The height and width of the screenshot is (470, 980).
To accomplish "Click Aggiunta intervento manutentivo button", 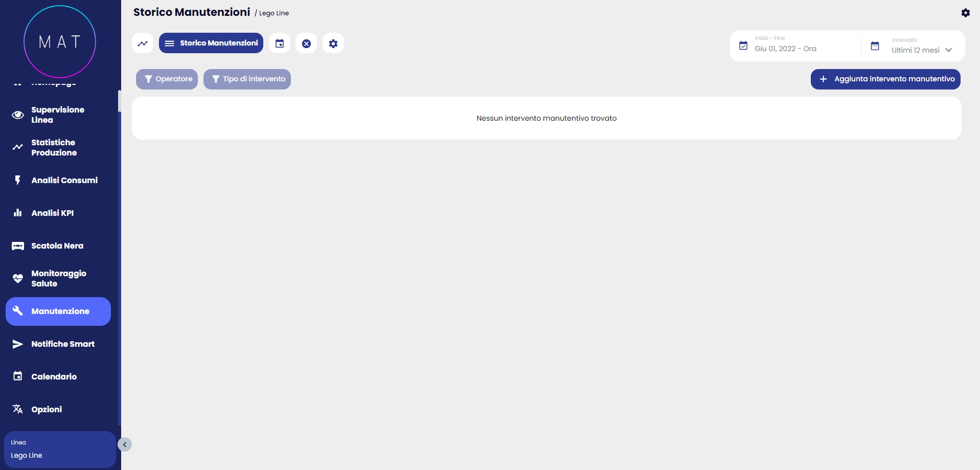I will [x=885, y=79].
